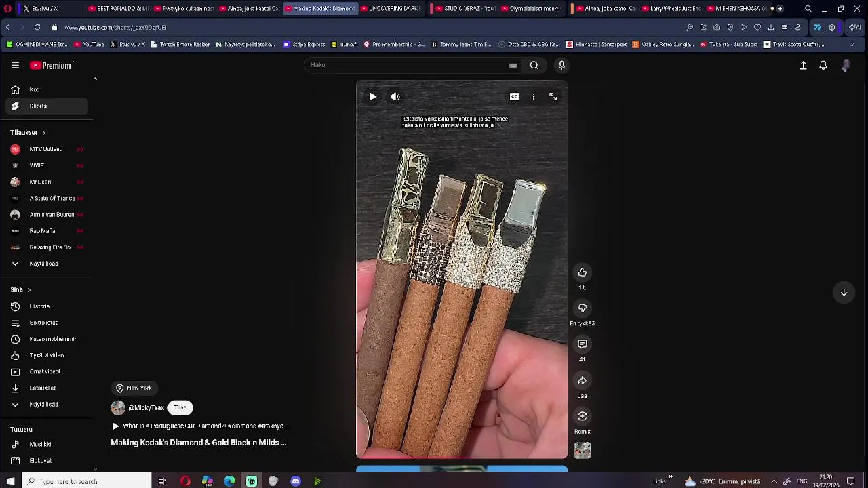Start voice search with microphone
Screen dimensions: 868x488
[561, 65]
